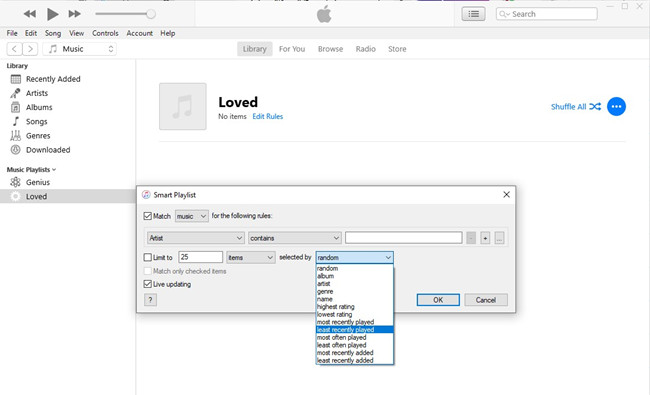Switch to the Browse tab

coord(330,49)
